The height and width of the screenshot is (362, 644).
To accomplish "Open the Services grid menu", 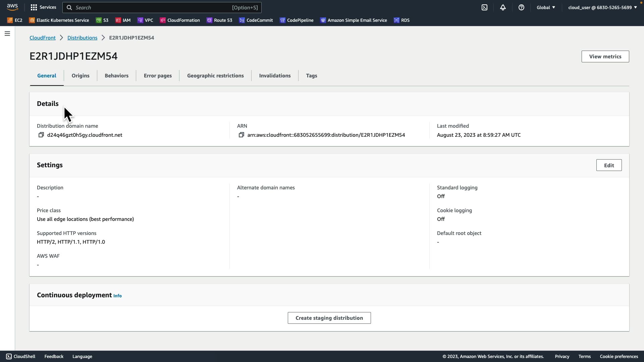I will click(43, 7).
